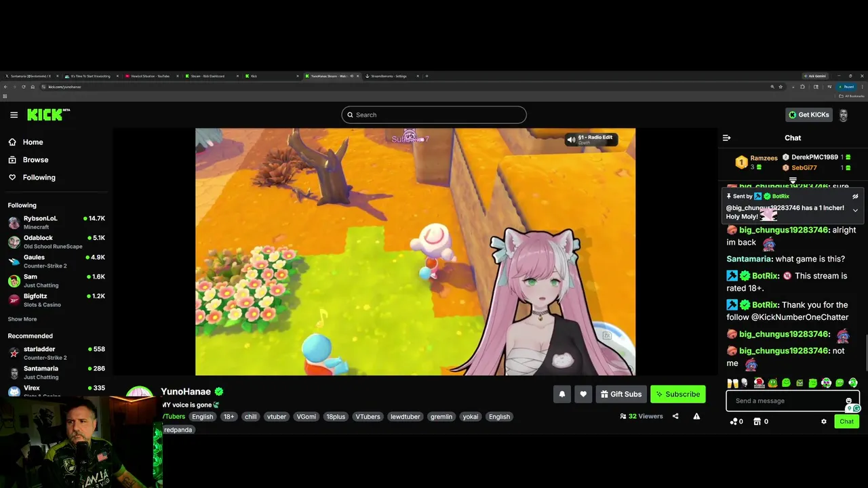Hide the pinned BotRix message
This screenshot has height=488, width=868.
(x=855, y=197)
